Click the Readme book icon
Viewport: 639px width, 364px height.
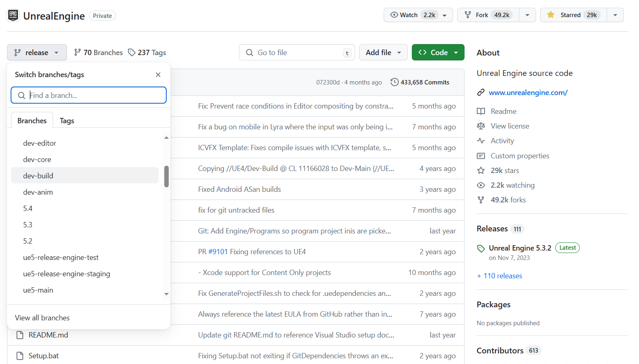(481, 111)
